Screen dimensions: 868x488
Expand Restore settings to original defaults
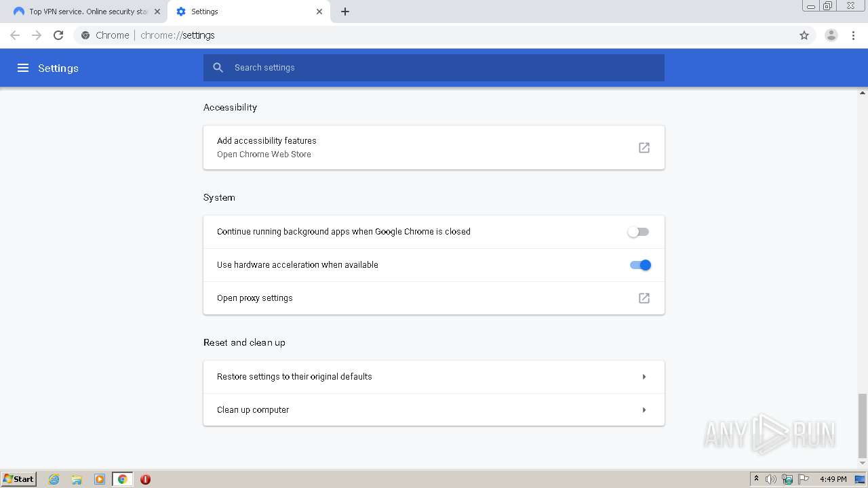pyautogui.click(x=644, y=377)
